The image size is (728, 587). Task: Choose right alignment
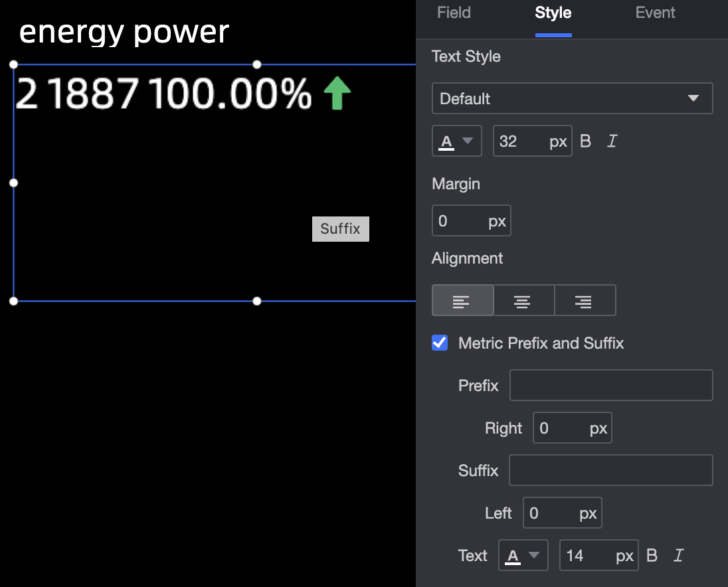[585, 300]
